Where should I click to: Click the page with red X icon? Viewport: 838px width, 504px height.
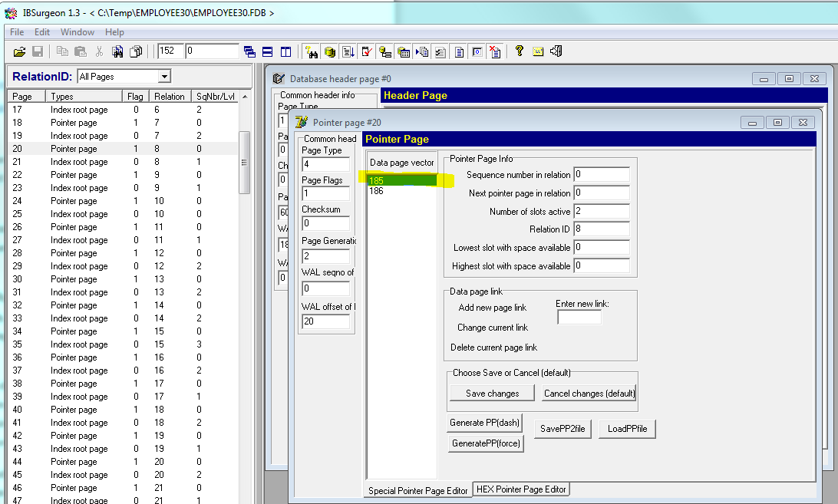pos(496,51)
